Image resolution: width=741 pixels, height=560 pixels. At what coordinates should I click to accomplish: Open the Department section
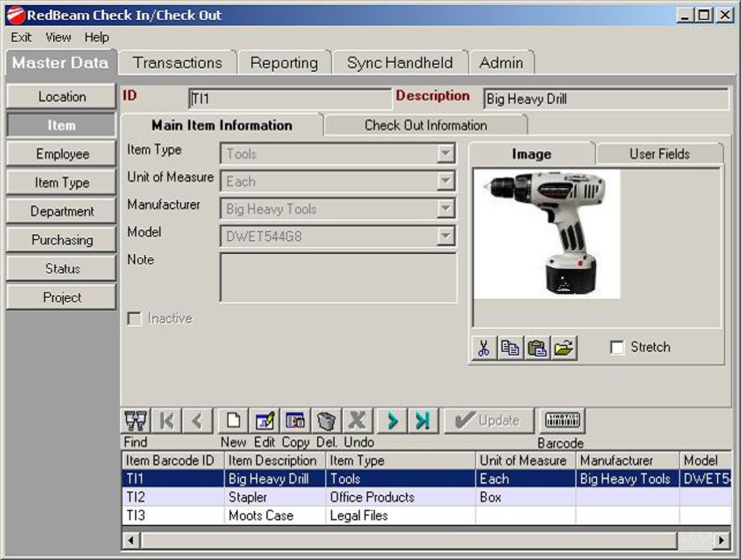[x=61, y=211]
